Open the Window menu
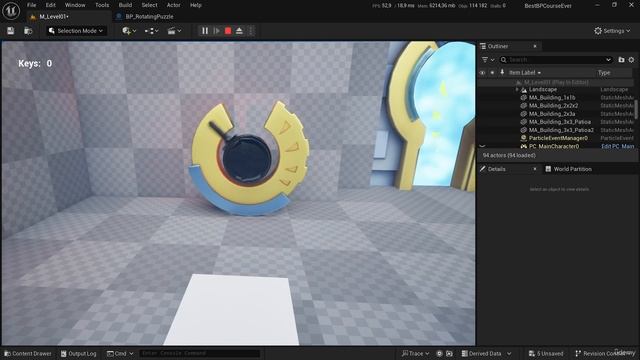Screen dimensions: 640x360 (x=75, y=5)
